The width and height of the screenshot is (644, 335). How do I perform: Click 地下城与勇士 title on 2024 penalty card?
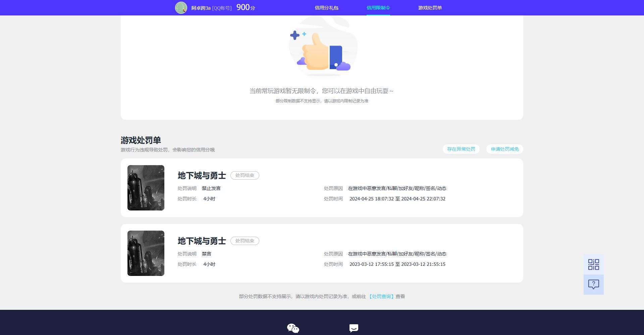pyautogui.click(x=202, y=175)
